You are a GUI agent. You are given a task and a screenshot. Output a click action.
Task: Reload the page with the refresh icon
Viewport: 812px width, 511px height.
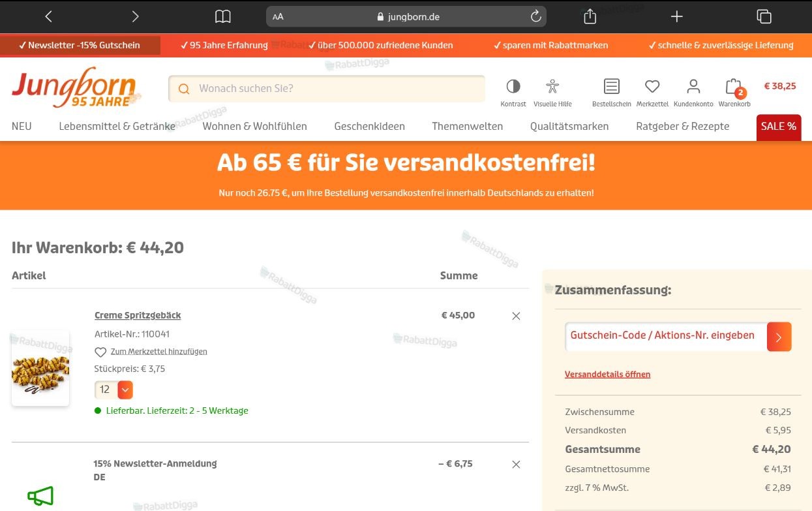click(x=536, y=16)
